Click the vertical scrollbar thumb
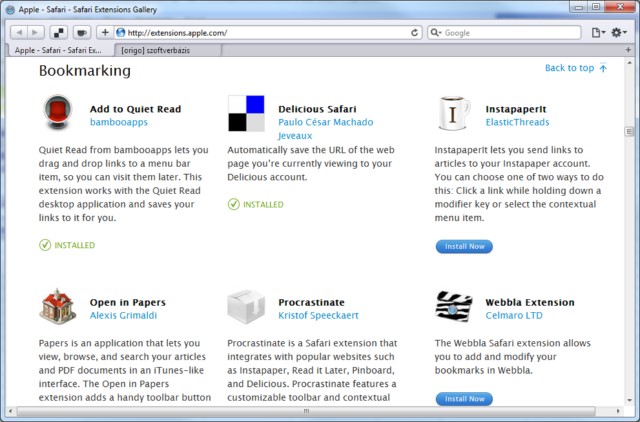The height and width of the screenshot is (422, 640). (629, 131)
